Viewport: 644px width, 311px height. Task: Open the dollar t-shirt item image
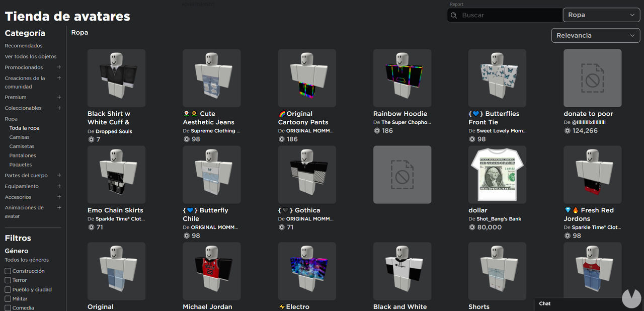[497, 175]
